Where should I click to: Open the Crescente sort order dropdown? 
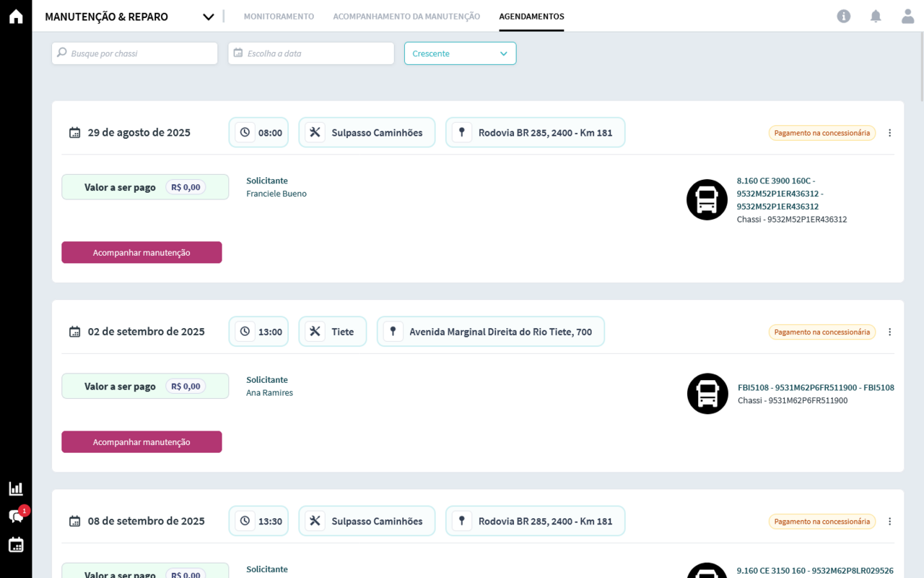[460, 53]
